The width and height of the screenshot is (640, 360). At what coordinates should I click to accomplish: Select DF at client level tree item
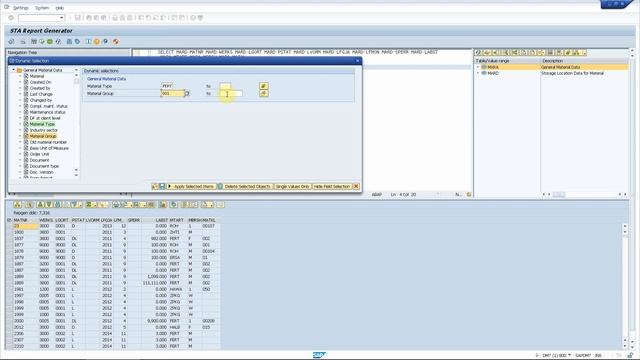(45, 118)
